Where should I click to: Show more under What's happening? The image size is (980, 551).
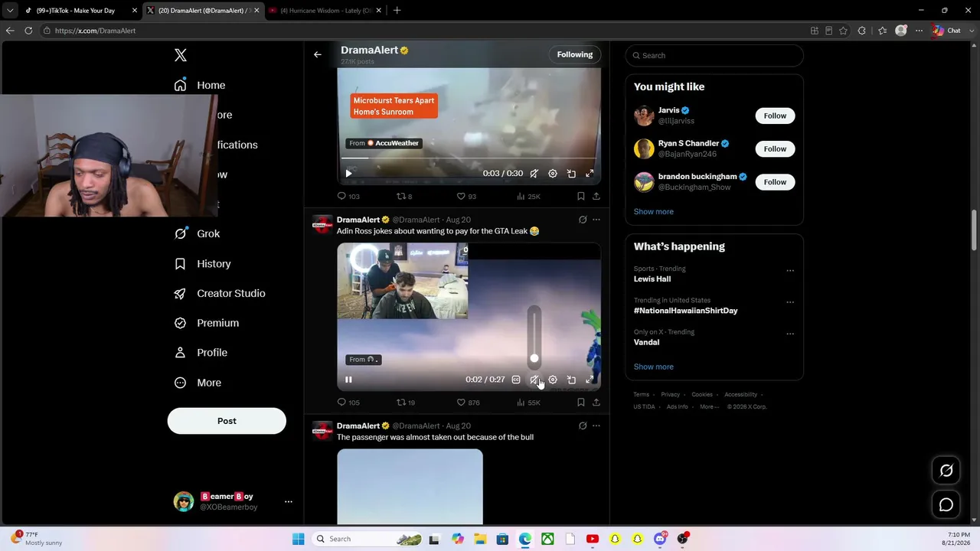(654, 367)
